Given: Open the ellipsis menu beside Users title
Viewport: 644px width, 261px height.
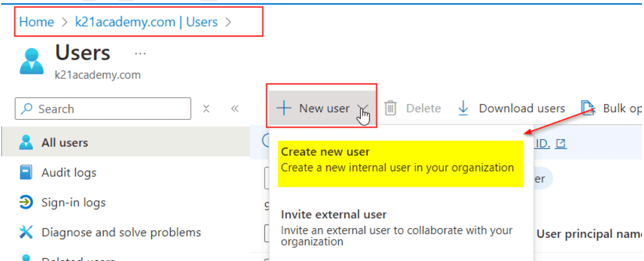Looking at the screenshot, I should [140, 54].
